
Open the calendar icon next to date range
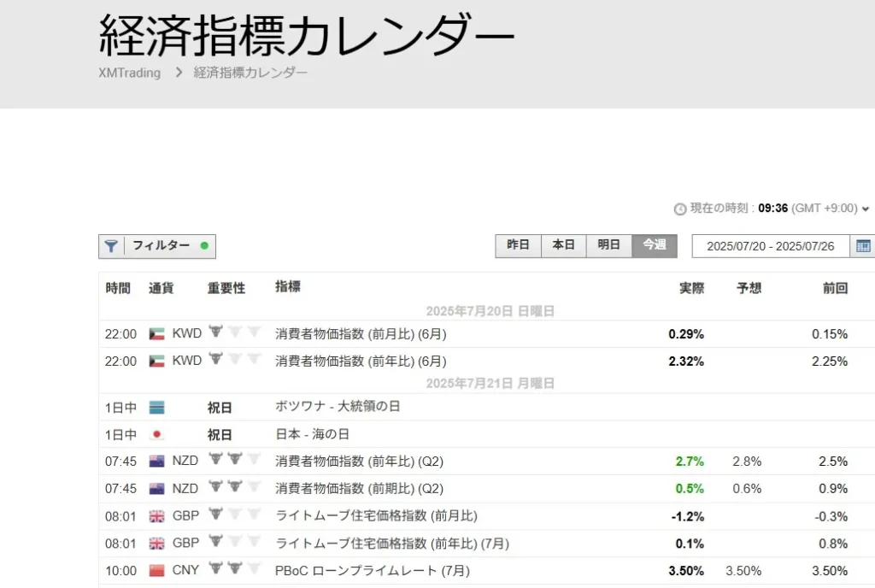coord(865,246)
